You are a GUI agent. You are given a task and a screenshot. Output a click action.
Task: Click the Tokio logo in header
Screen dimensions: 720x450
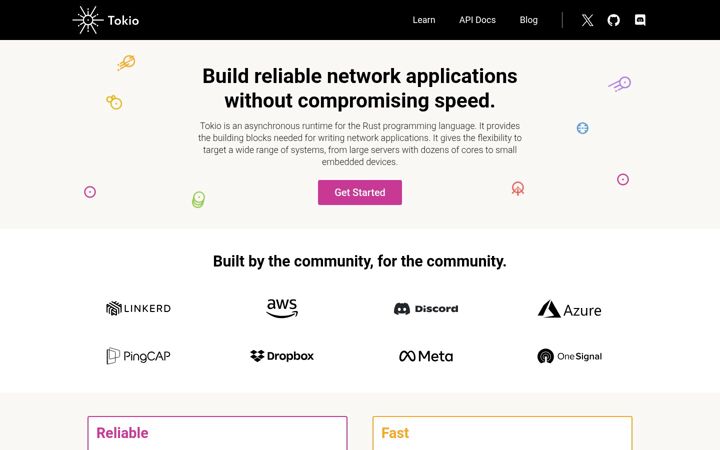tap(106, 20)
